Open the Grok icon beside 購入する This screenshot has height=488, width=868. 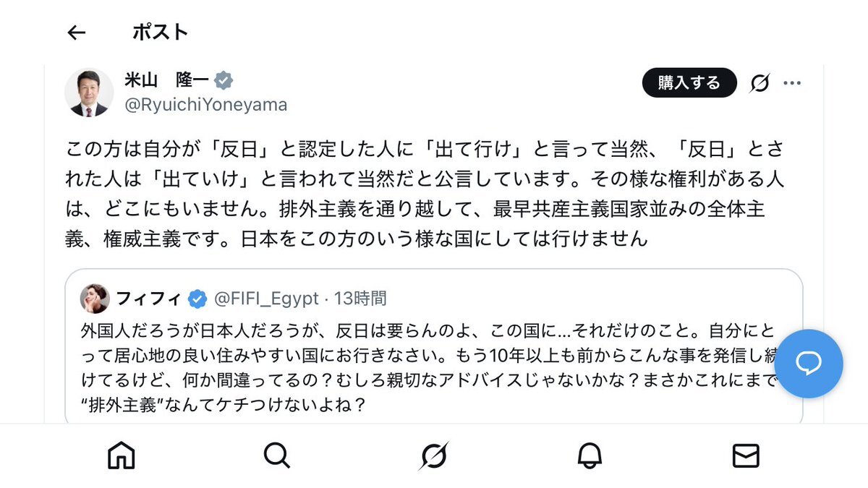click(x=759, y=83)
